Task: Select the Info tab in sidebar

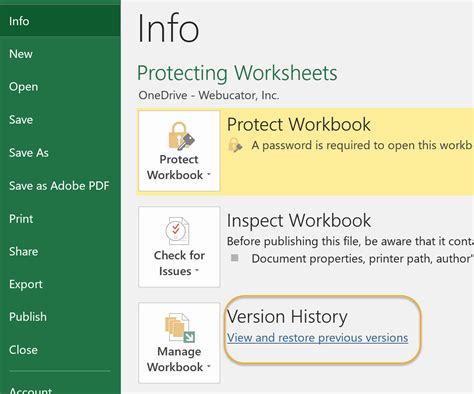Action: 60,21
